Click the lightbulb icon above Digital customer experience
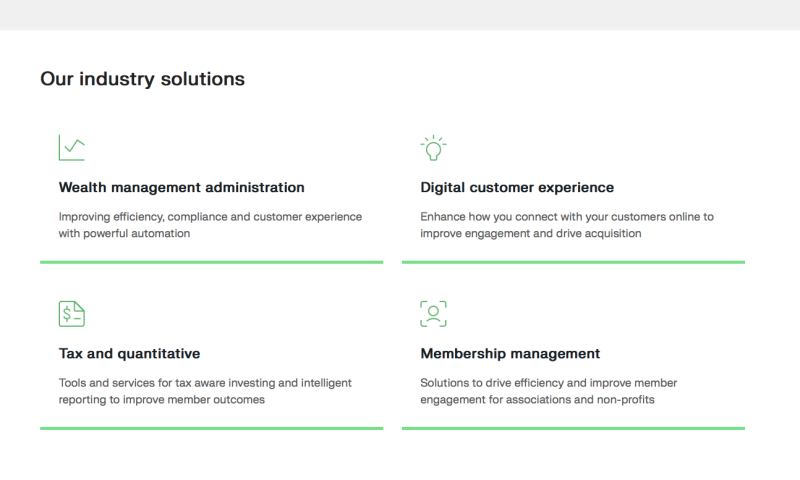The width and height of the screenshot is (800, 480). click(x=433, y=148)
